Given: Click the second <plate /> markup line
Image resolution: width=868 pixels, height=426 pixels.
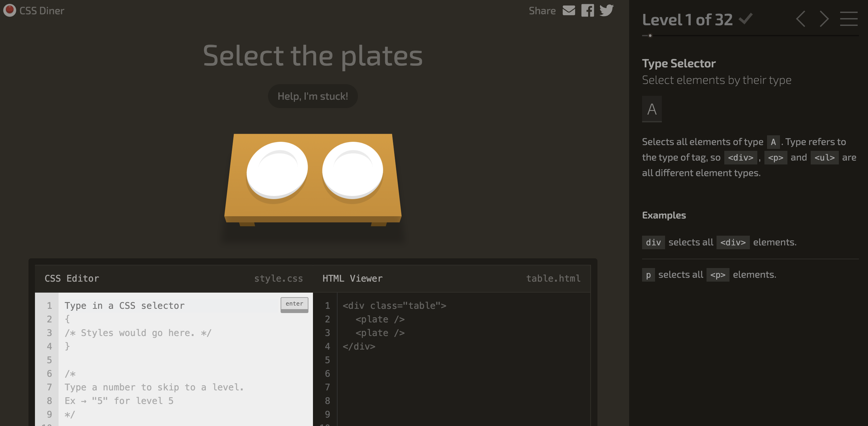Looking at the screenshot, I should [x=380, y=333].
